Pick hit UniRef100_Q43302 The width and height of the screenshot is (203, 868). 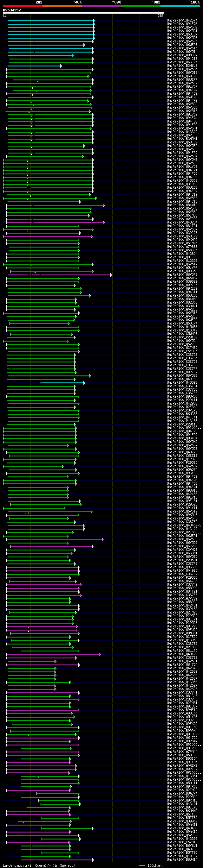point(182,132)
